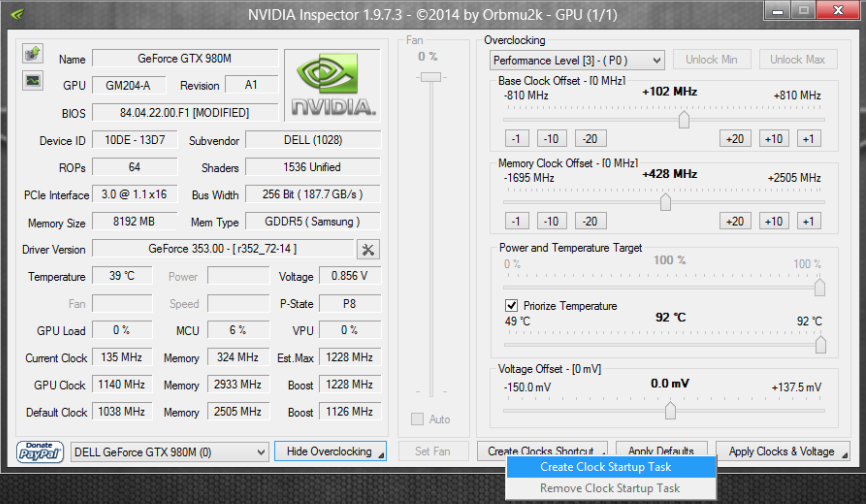Click the Voltage Offset slider thumb

coord(670,410)
